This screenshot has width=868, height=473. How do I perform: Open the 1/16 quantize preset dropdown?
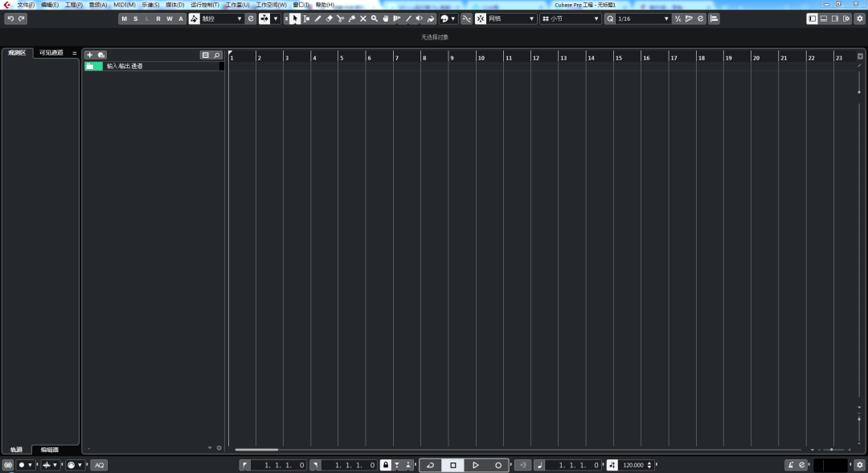pos(643,18)
